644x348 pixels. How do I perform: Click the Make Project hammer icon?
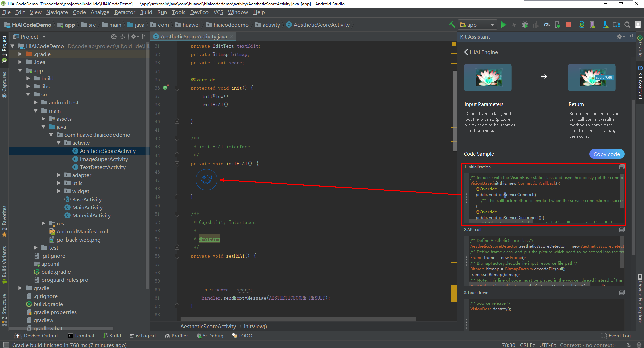(x=452, y=25)
